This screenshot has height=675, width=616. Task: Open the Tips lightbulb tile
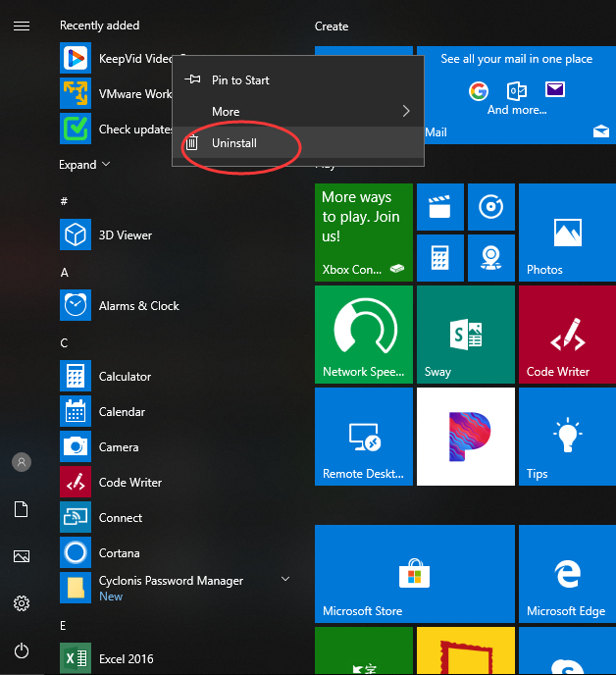(567, 437)
